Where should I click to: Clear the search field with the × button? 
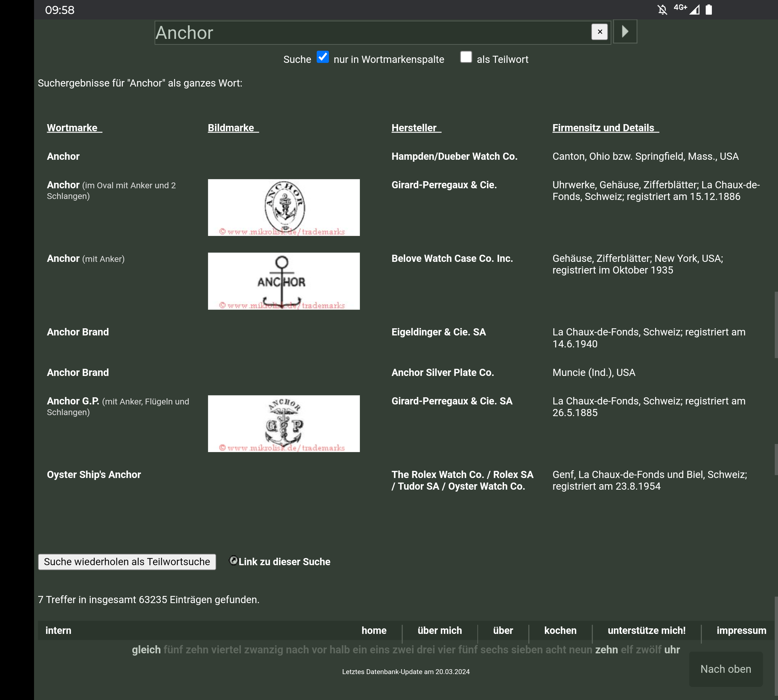[599, 32]
